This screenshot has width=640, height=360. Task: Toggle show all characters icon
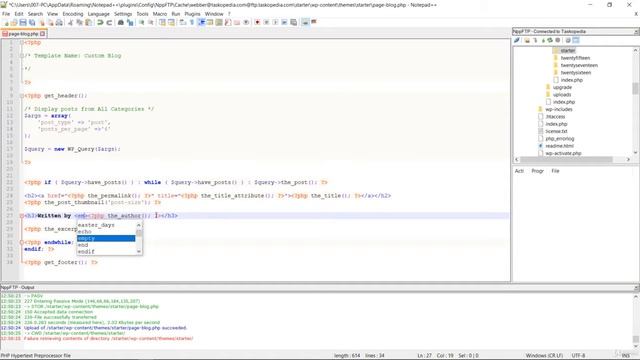click(191, 22)
